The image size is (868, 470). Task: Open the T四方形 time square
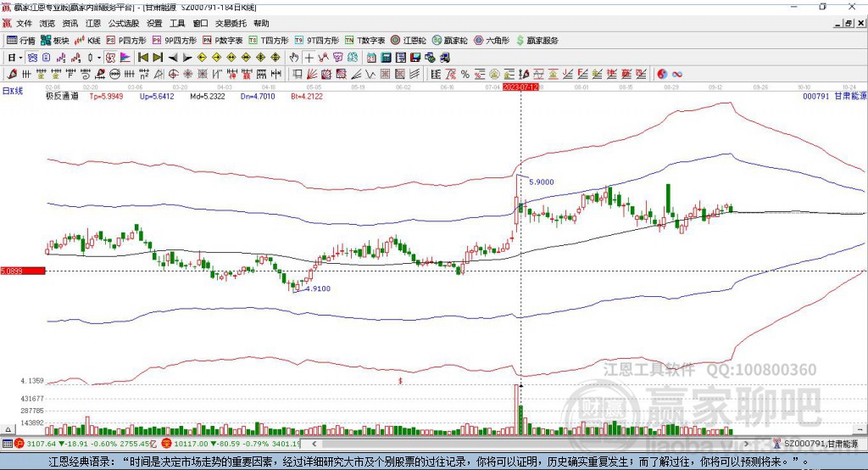[x=269, y=41]
